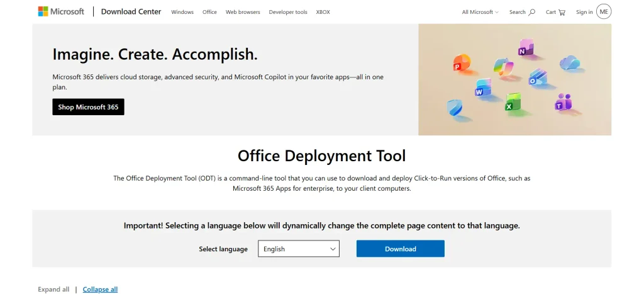The width and height of the screenshot is (644, 294).
Task: Click the Word icon in the banner
Action: pos(484,88)
